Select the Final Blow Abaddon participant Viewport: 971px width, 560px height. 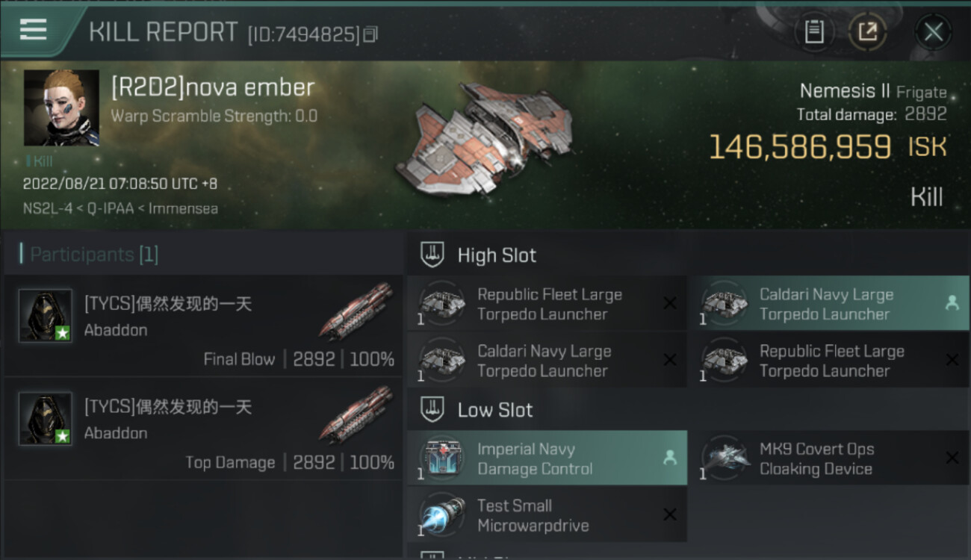[203, 325]
